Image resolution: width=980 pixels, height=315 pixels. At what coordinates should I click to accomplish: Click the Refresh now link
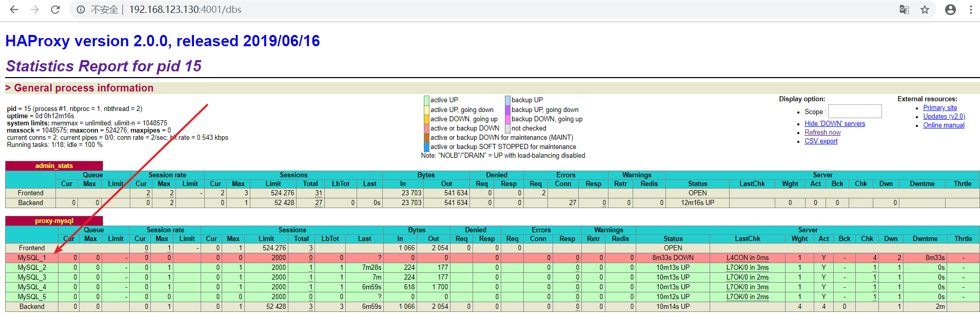click(822, 133)
